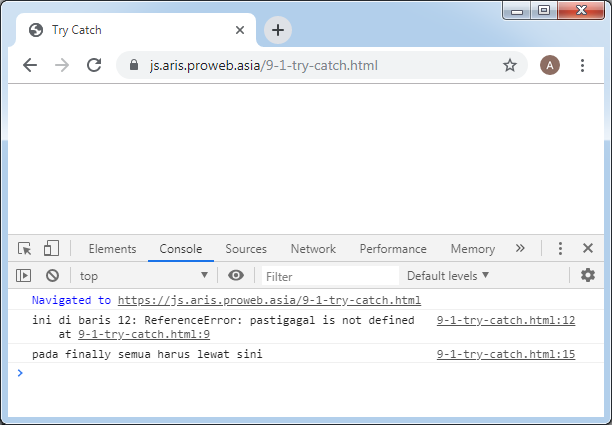
Task: Open the Performance tab
Action: click(x=393, y=249)
